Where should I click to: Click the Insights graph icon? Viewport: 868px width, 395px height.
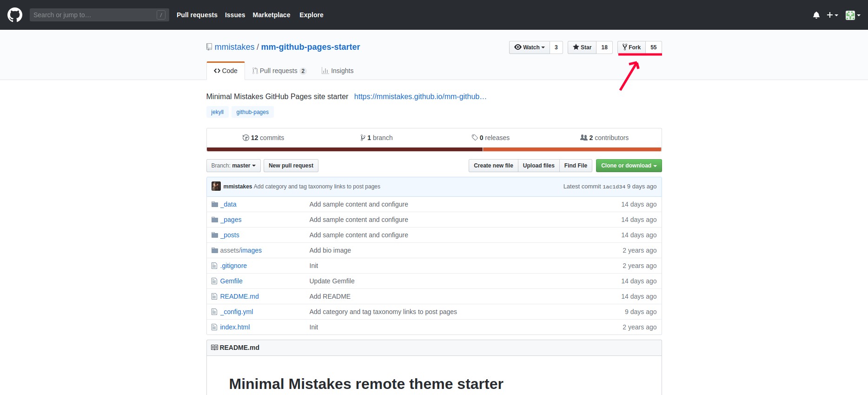(325, 71)
